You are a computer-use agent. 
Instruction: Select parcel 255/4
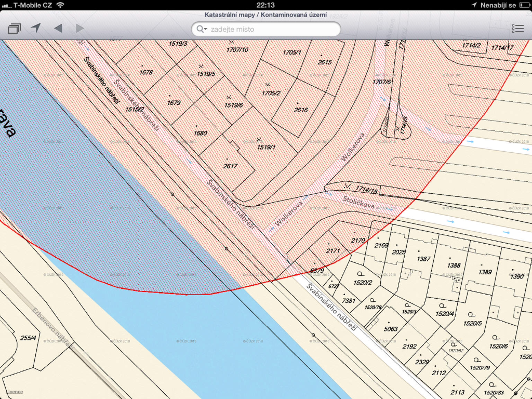[x=28, y=338]
